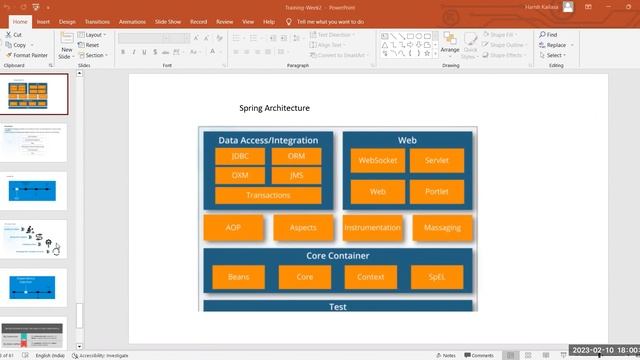
Task: Switch to the Insert ribbon tab
Action: [x=43, y=22]
